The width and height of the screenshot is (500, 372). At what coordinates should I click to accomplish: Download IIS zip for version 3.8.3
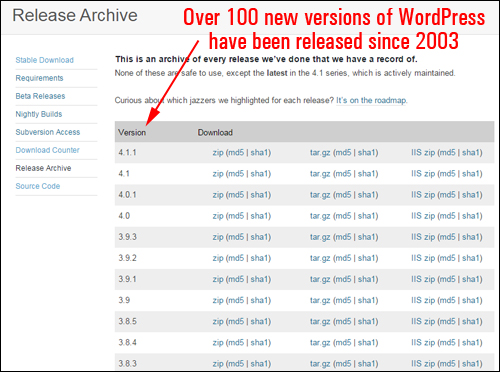click(423, 363)
